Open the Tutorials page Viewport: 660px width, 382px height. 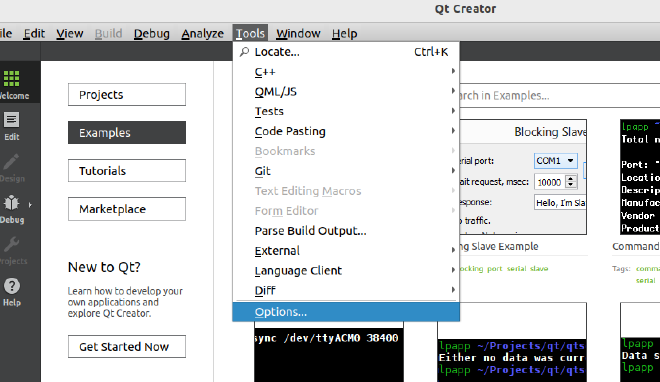tap(127, 170)
